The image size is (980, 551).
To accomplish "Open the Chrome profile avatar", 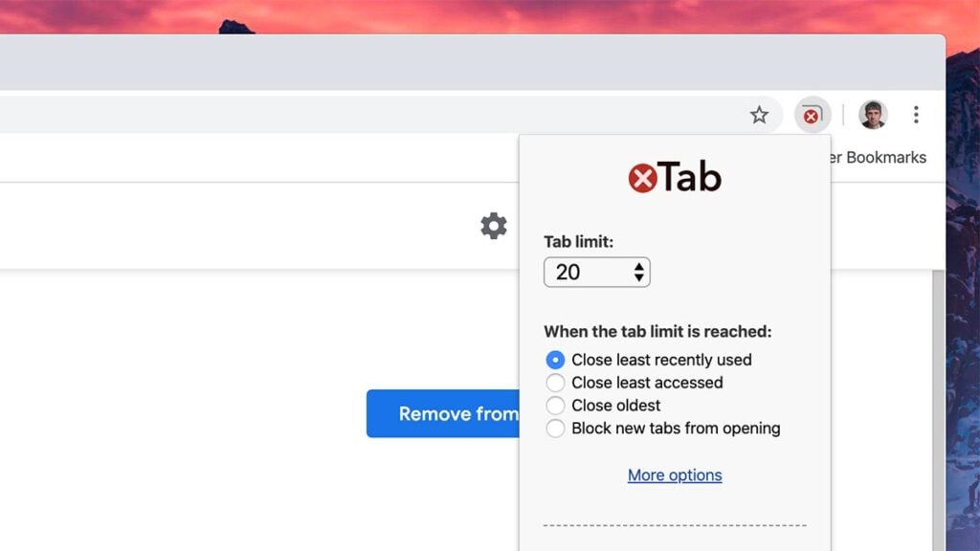I will tap(873, 115).
